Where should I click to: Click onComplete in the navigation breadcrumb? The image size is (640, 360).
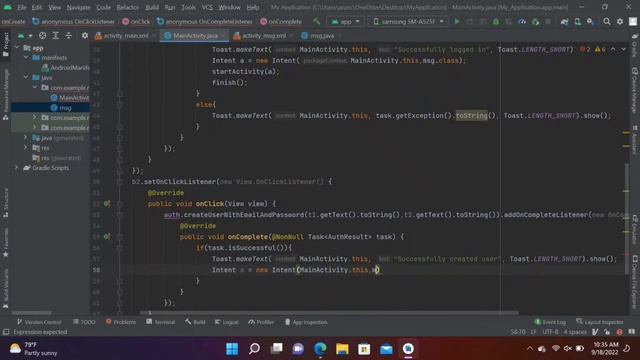281,22
